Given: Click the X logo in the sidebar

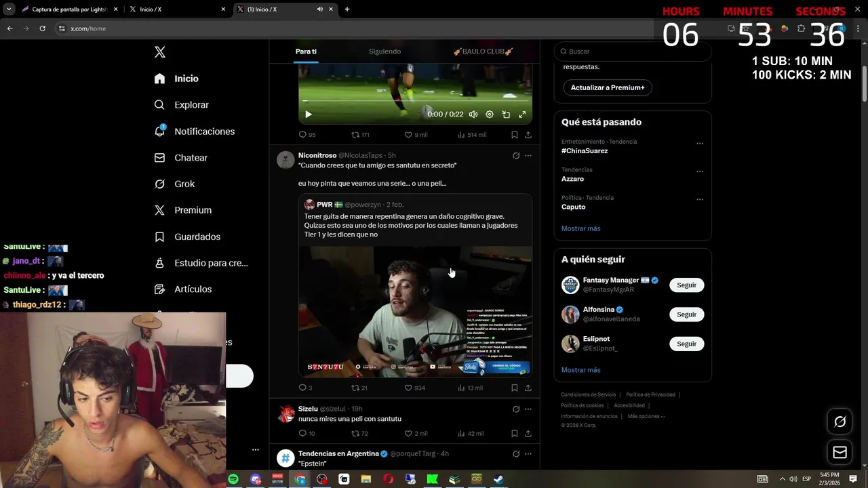Looking at the screenshot, I should (160, 52).
